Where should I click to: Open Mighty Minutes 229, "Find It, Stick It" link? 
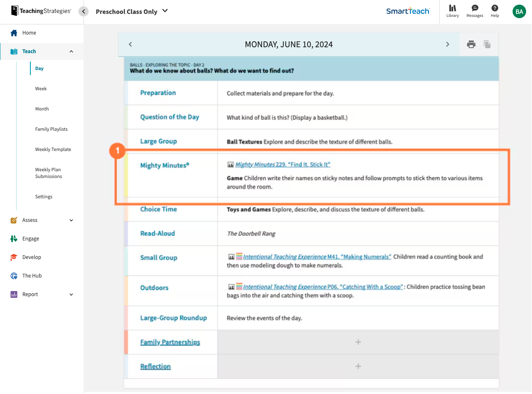(283, 165)
